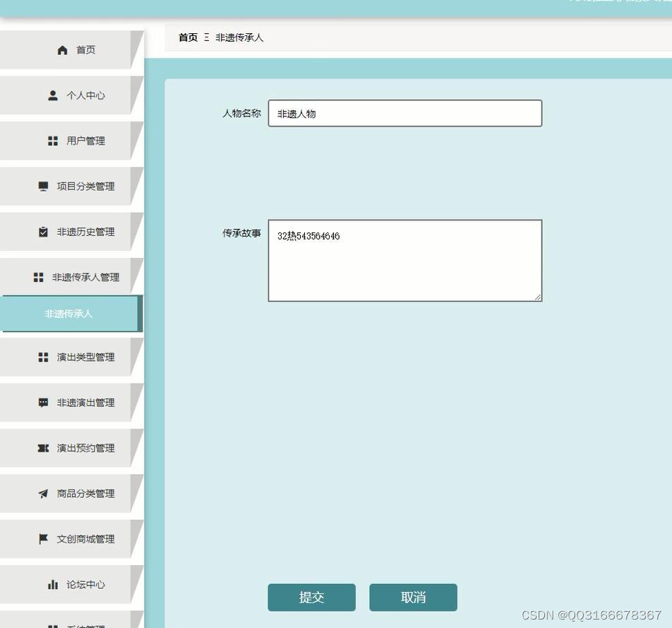Viewport: 672px width, 628px height.
Task: Click inside the 人物名称 input field
Action: coord(404,113)
